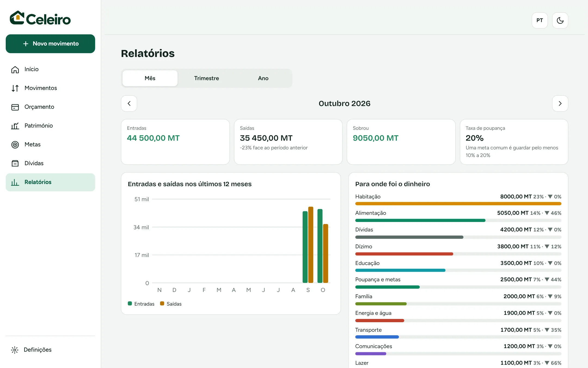Click the Sobrou 9050,00 MT value
The image size is (588, 368).
[x=375, y=138]
